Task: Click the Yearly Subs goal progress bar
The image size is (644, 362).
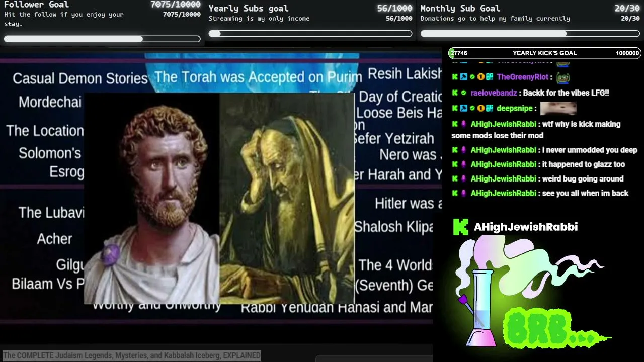Action: point(310,34)
